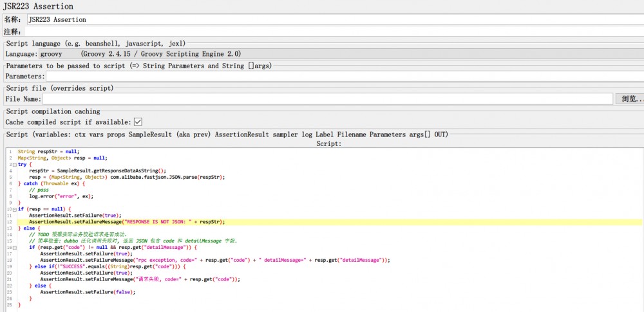Click the '} else {' line on line 13
The image size is (644, 312).
pos(29,228)
